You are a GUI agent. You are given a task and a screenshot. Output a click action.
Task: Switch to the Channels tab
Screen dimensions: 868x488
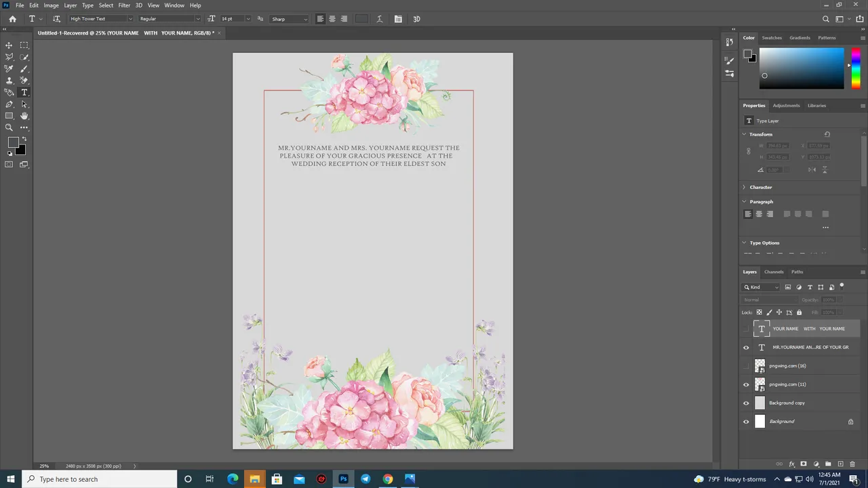pos(774,272)
